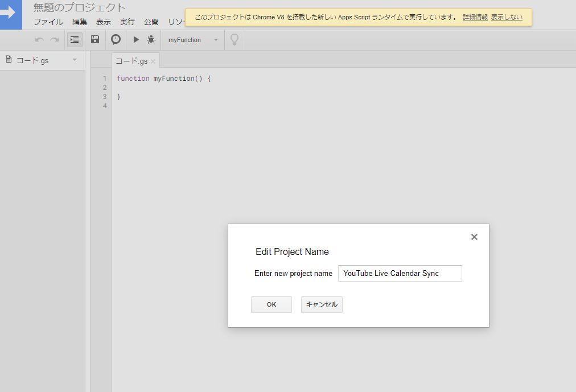Run the selected function play icon
This screenshot has height=392, width=576.
136,40
